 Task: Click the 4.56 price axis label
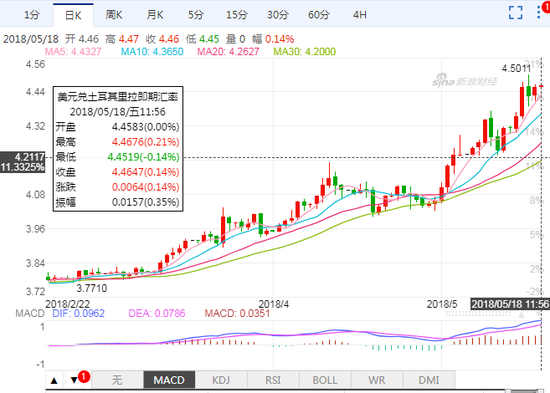coord(35,64)
